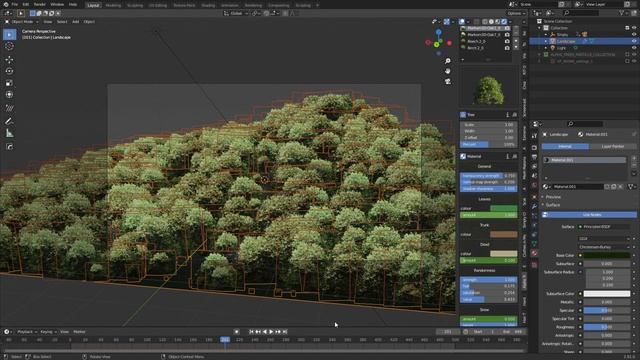Select Material.001 slot in material list
The height and width of the screenshot is (360, 640).
tap(584, 160)
